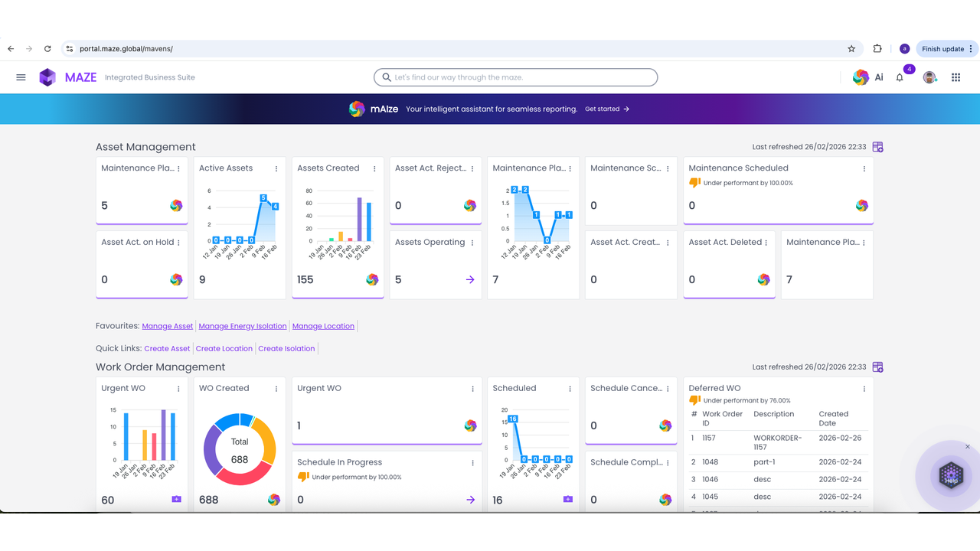The height and width of the screenshot is (551, 980).
Task: Open the user profile avatar
Action: coord(929,77)
